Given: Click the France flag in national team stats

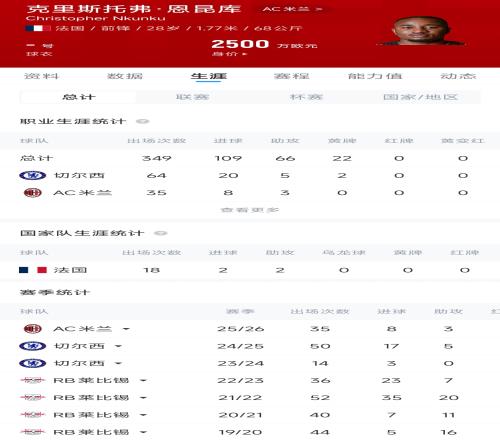Looking at the screenshot, I should point(33,270).
